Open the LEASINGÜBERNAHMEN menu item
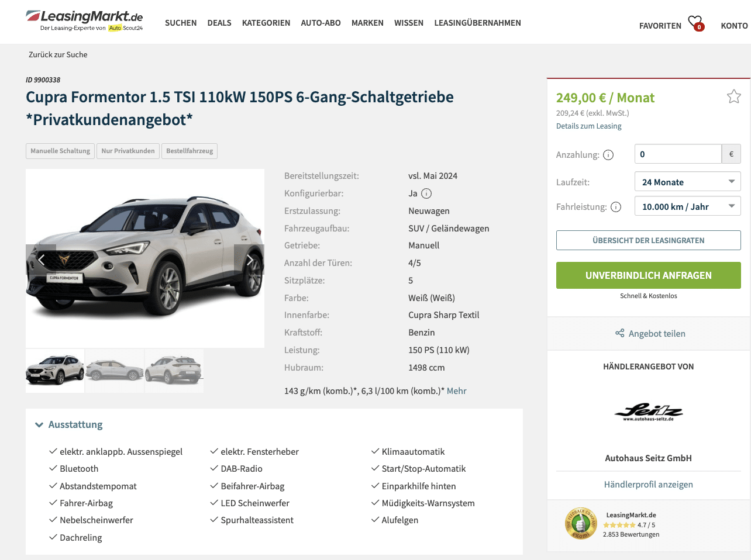 477,23
